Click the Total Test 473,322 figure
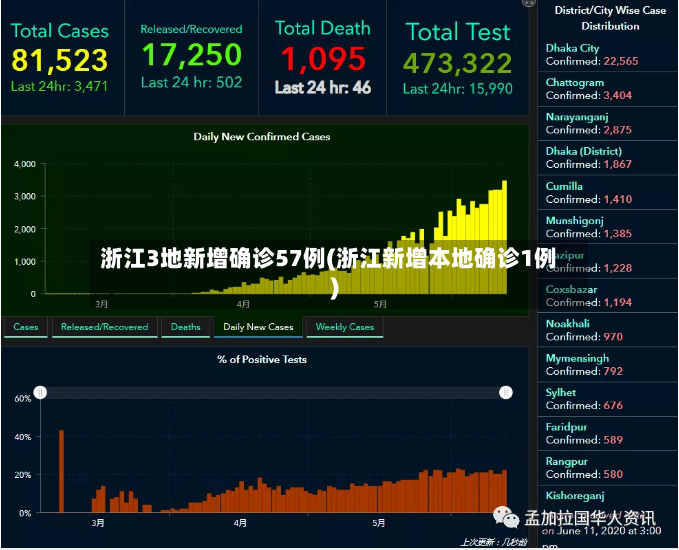Image resolution: width=679 pixels, height=550 pixels. pyautogui.click(x=458, y=63)
